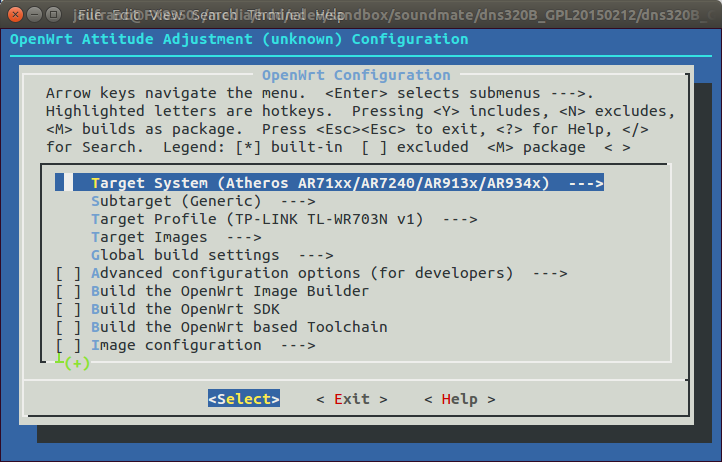Close the terminal window with red button

click(x=15, y=15)
